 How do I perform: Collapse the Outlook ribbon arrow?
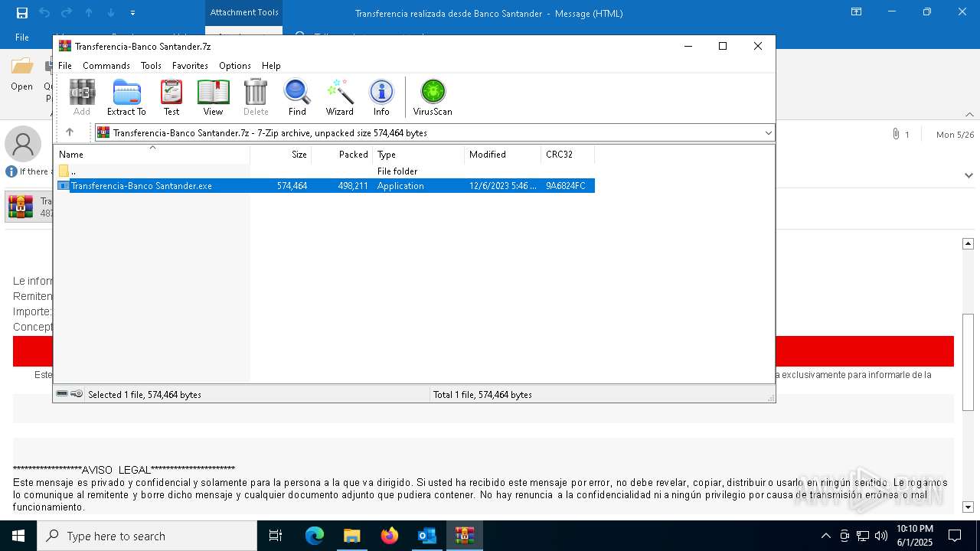(x=969, y=115)
